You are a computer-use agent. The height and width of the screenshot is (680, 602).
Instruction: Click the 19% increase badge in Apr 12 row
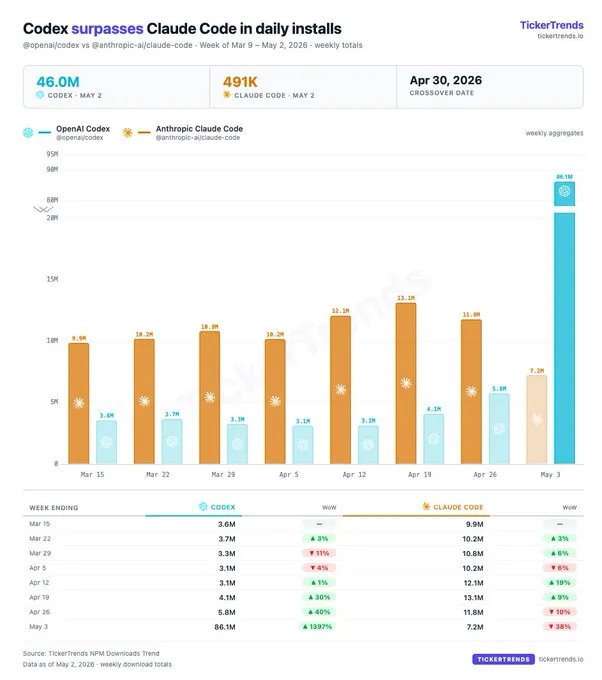click(560, 582)
